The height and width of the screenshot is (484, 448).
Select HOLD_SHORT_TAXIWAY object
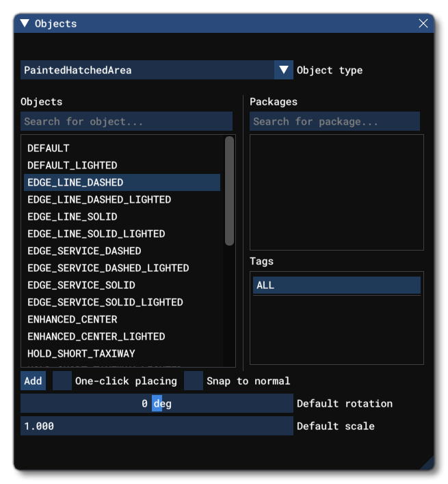[81, 353]
